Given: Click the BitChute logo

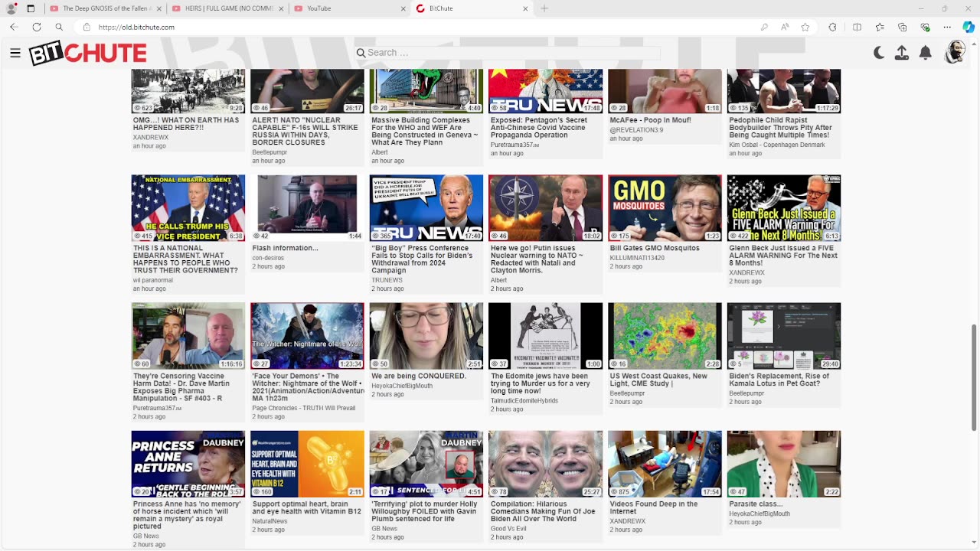Looking at the screenshot, I should (x=88, y=54).
